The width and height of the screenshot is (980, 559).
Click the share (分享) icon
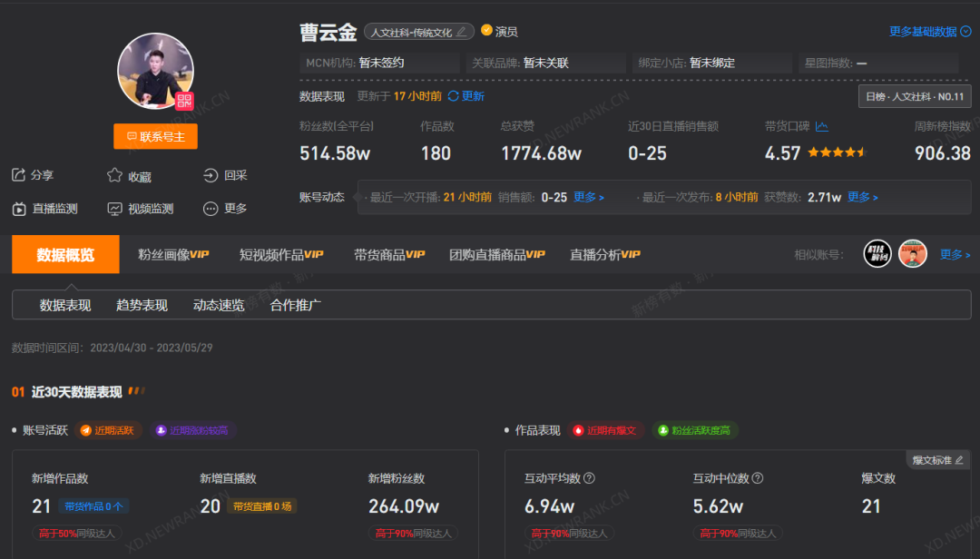(19, 175)
